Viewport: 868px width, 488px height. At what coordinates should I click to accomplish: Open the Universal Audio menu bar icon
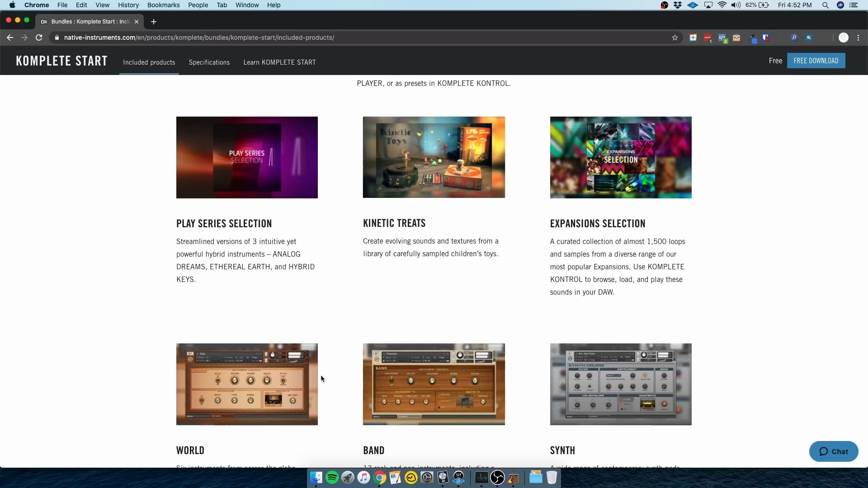pos(693,5)
